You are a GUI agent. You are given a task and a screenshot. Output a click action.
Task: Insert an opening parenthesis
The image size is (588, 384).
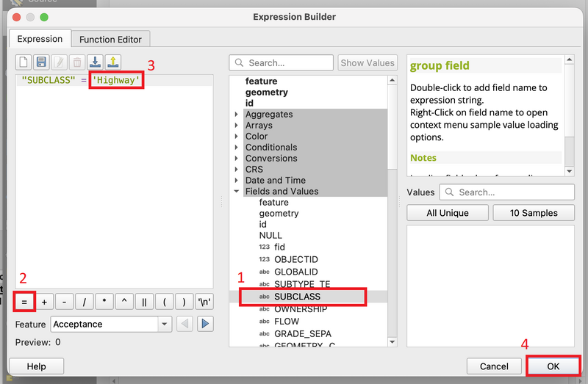click(x=164, y=302)
